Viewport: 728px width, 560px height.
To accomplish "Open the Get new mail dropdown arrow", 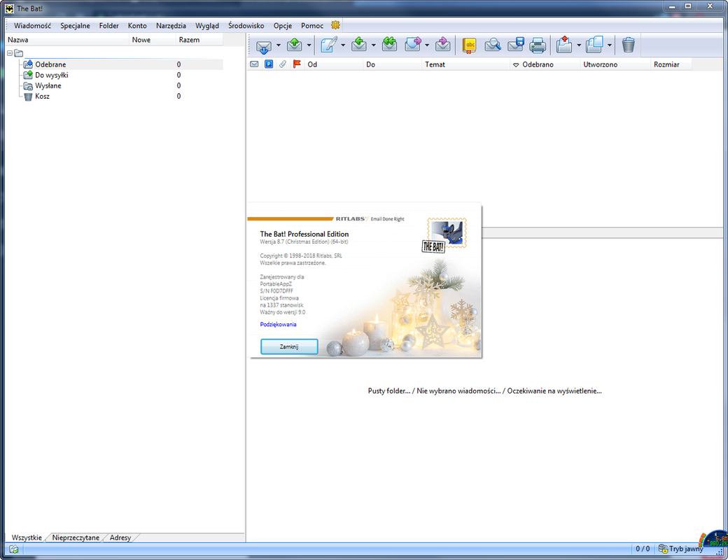I will coord(279,45).
